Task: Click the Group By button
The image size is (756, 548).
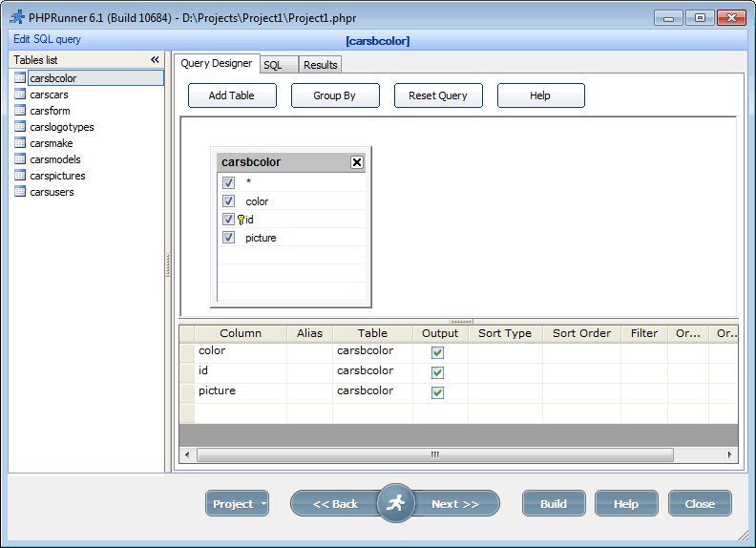Action: click(x=335, y=95)
